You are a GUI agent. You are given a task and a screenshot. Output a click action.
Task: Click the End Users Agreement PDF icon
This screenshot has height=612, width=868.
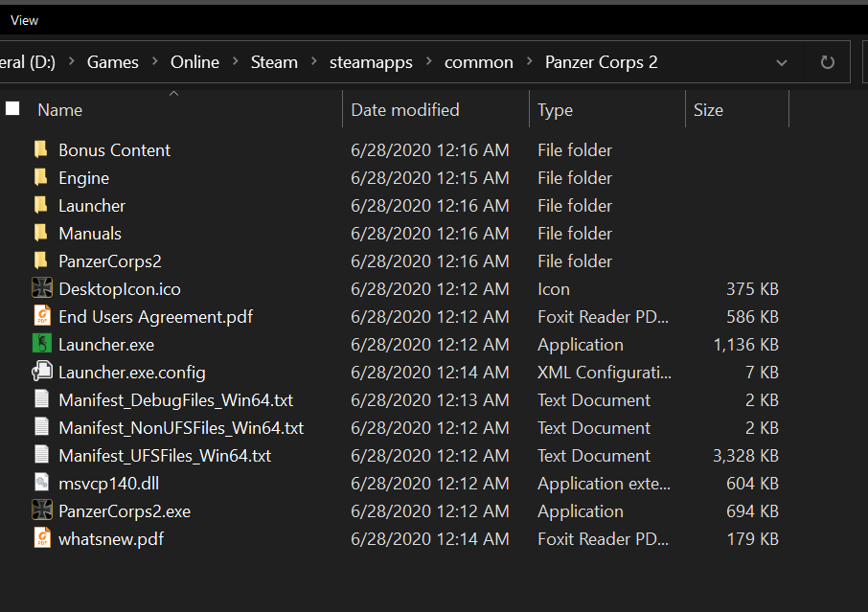point(42,316)
